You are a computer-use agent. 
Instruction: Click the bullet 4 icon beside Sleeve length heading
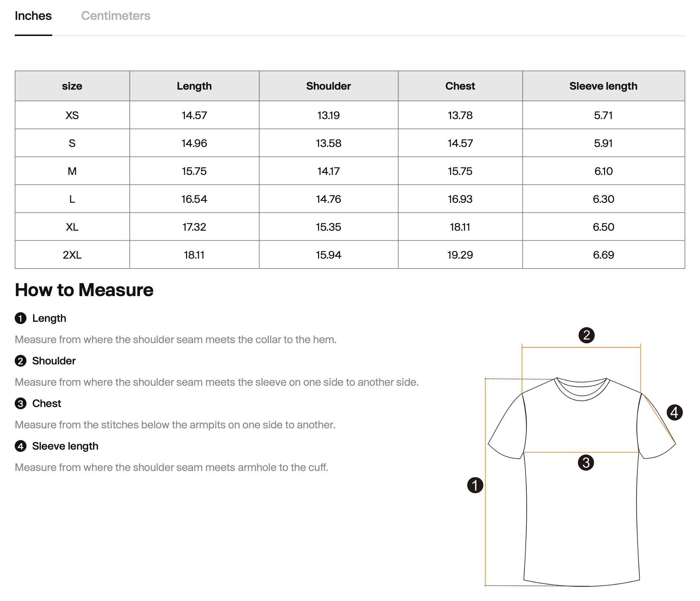point(21,446)
